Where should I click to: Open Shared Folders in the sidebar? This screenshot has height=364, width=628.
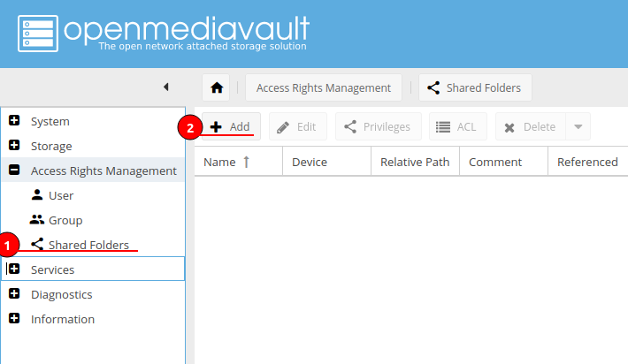coord(88,245)
